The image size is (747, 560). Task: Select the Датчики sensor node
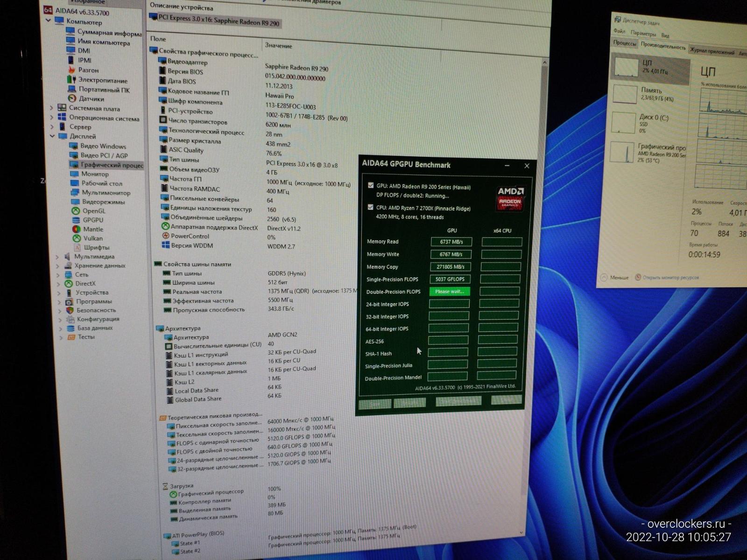click(86, 98)
